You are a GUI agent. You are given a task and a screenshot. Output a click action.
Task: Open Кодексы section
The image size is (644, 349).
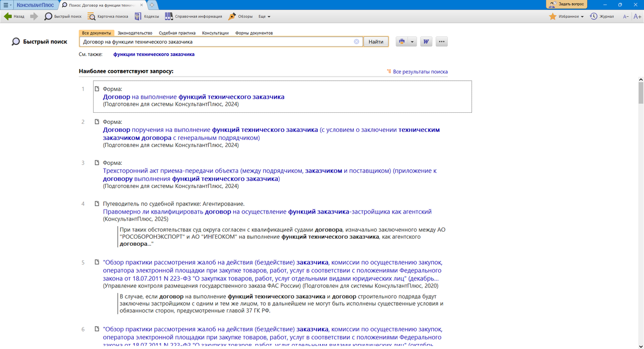pos(147,16)
